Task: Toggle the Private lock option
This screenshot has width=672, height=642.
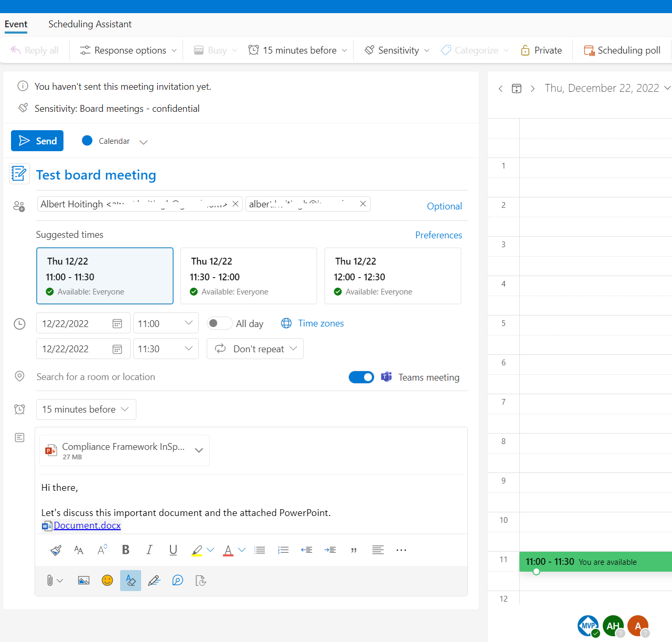Action: pos(541,50)
